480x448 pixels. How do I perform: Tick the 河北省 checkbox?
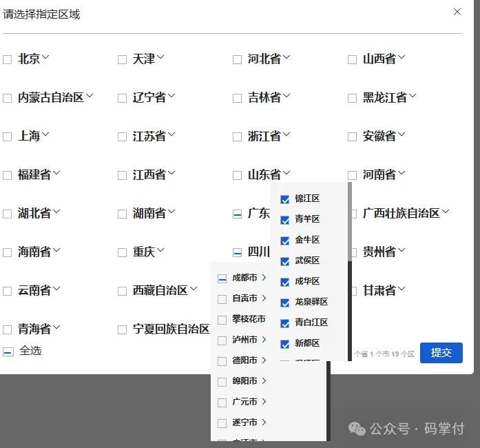[237, 59]
